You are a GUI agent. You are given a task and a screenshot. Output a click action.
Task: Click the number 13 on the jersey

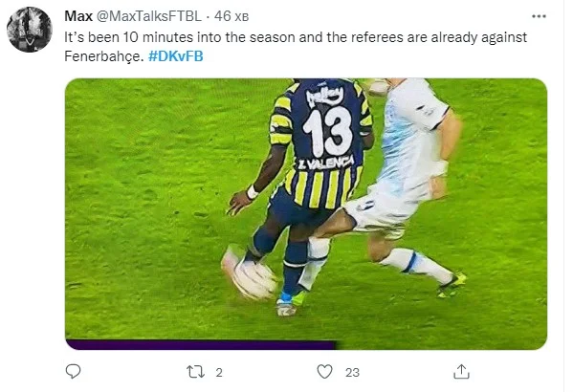(x=328, y=132)
